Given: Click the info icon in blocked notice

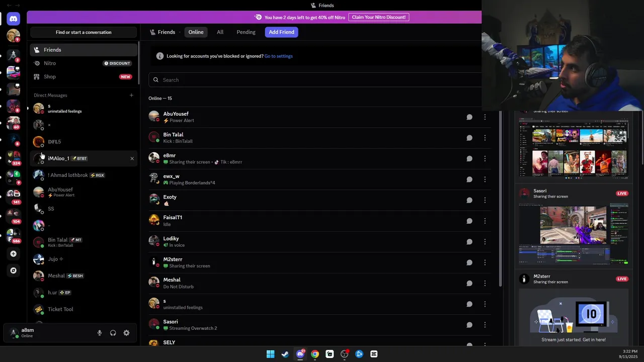Looking at the screenshot, I should click(x=160, y=56).
